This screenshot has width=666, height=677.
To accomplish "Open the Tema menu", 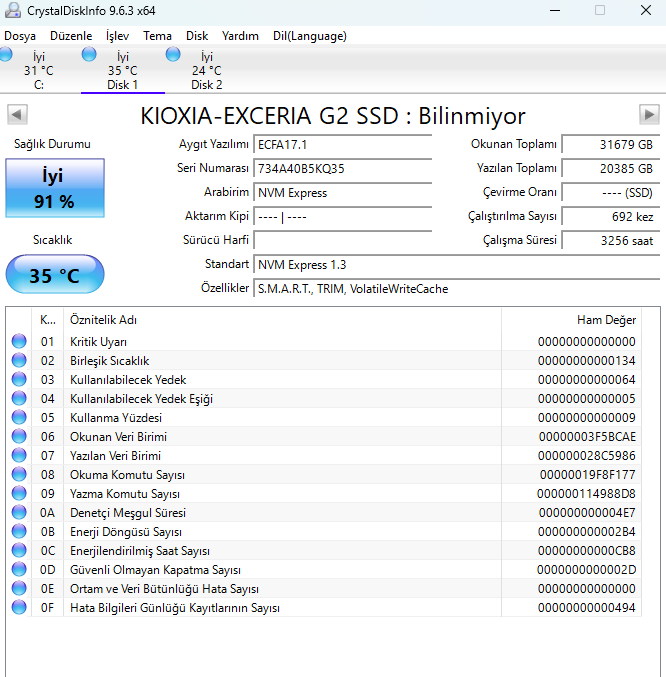I will coord(157,36).
